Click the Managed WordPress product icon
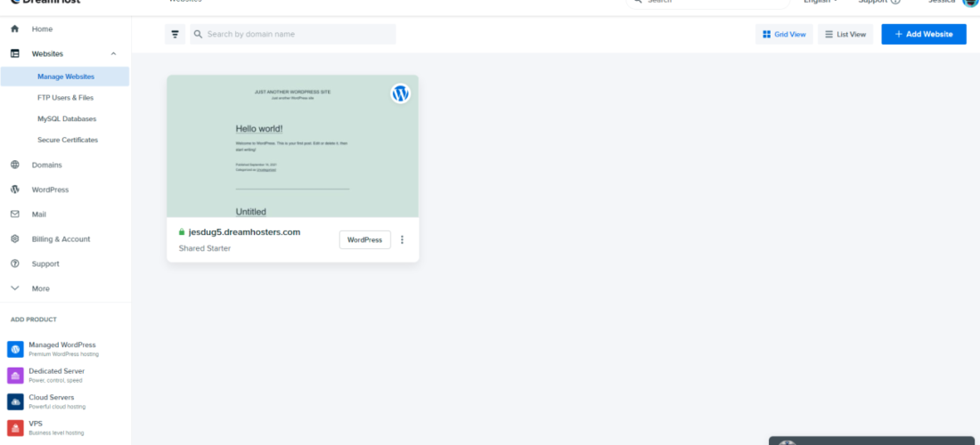 [16, 349]
